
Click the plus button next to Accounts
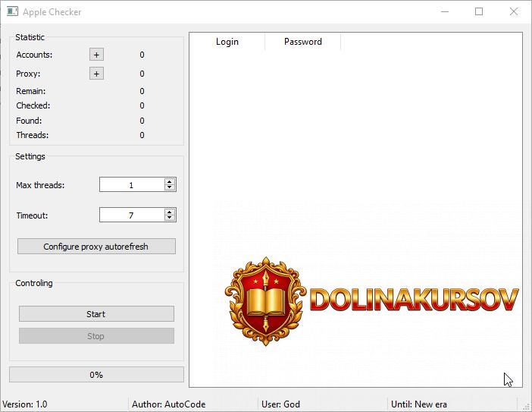pyautogui.click(x=96, y=55)
